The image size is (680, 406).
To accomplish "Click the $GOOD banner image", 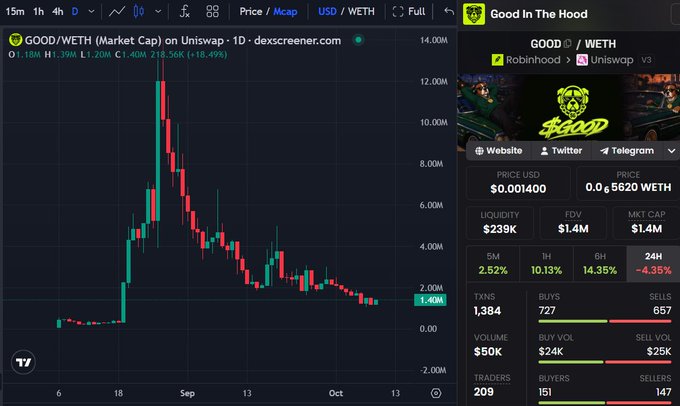I will [569, 107].
